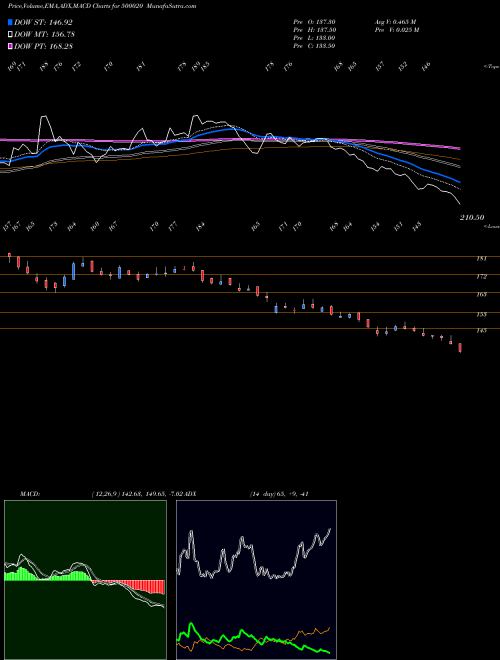This screenshot has width=500, height=660.
Task: Select the 'DOW ST: 146.92' legend text
Action: [x=43, y=22]
